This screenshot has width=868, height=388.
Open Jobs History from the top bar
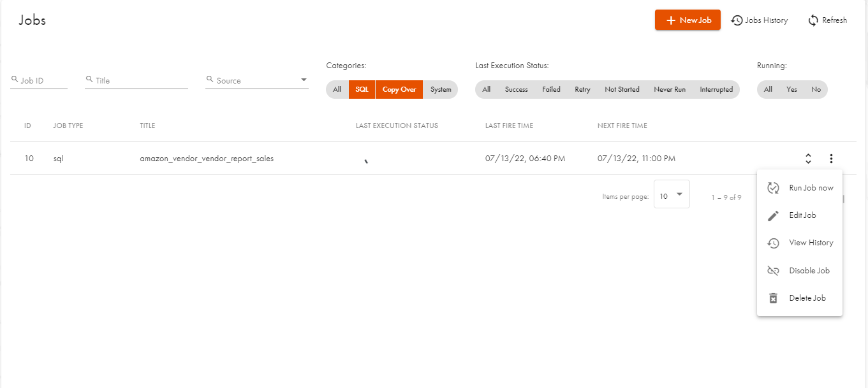point(759,20)
